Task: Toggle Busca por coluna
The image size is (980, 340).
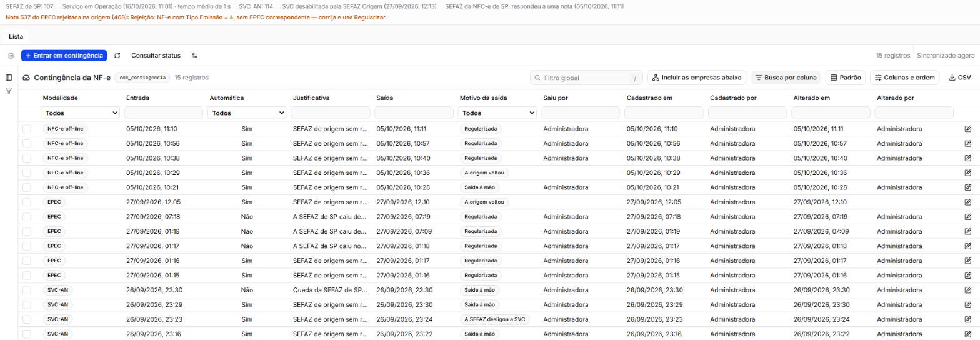Action: click(786, 78)
